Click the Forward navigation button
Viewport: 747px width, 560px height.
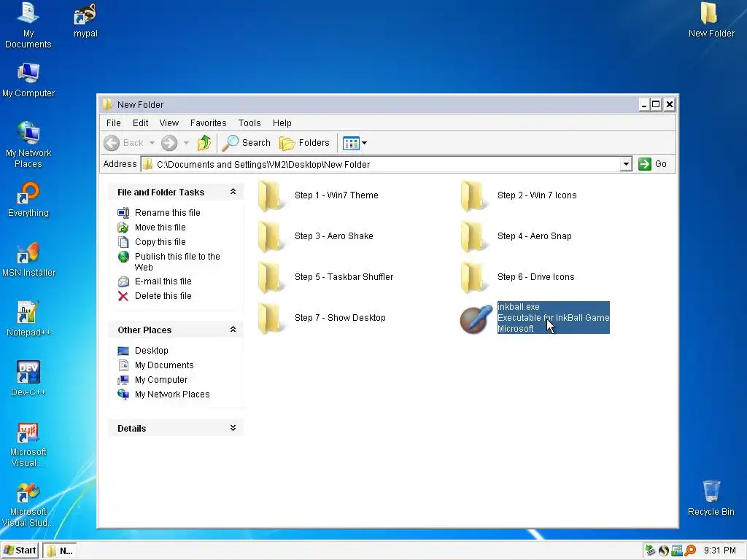coord(169,142)
